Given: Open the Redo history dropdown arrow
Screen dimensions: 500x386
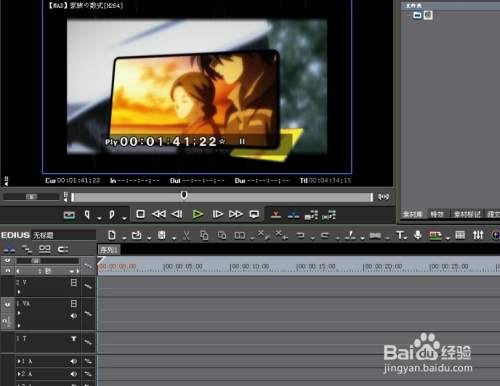Looking at the screenshot, I should [x=337, y=238].
